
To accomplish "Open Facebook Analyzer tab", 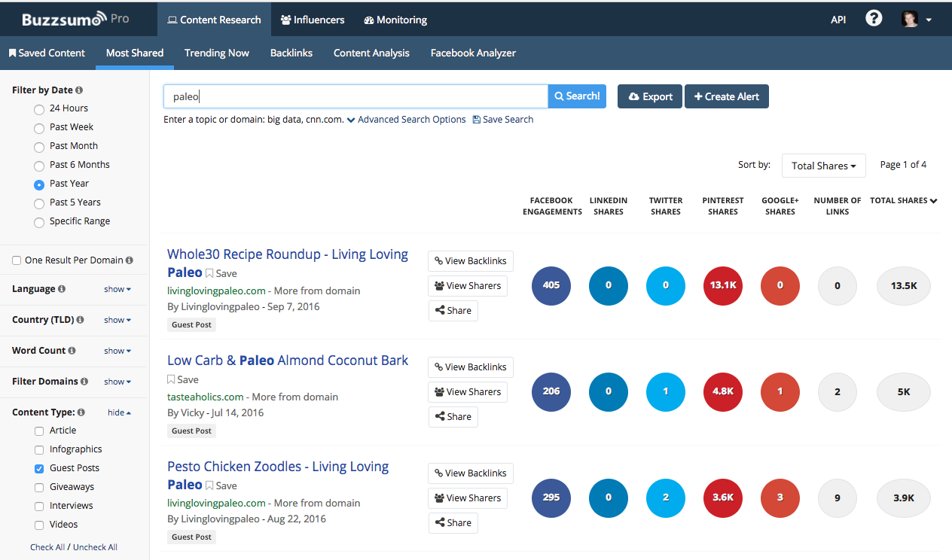I will 473,53.
